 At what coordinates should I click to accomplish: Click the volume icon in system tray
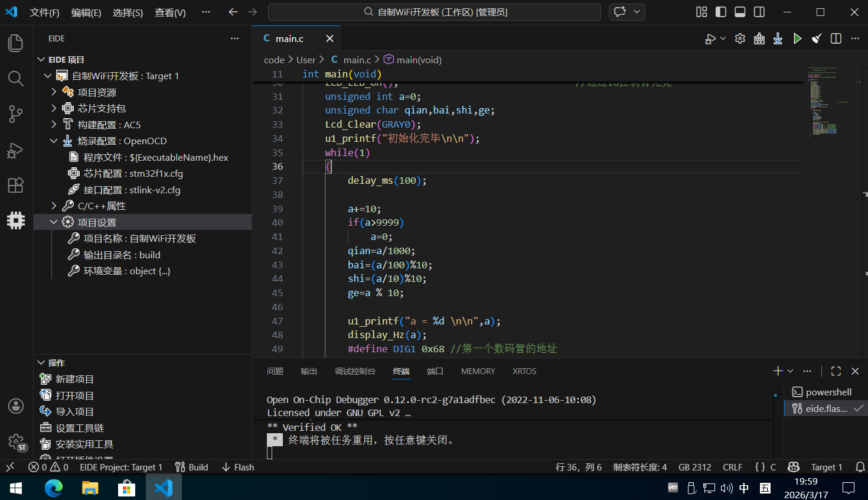click(x=727, y=488)
